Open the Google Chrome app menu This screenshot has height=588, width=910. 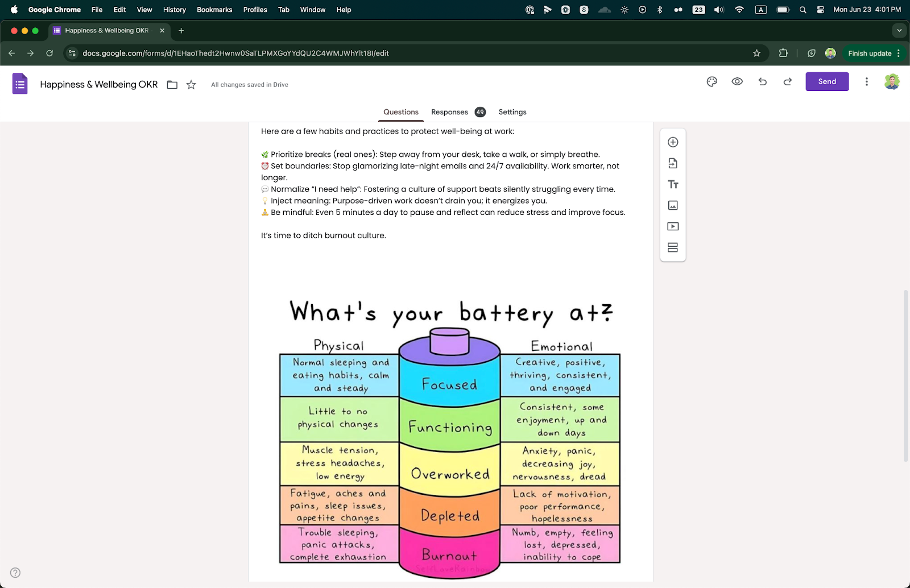55,10
